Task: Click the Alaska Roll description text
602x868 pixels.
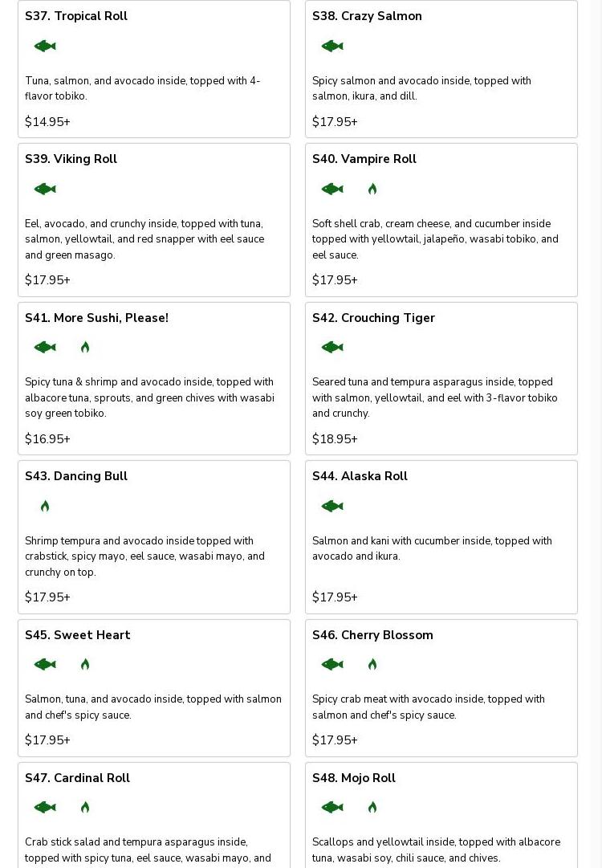Action: coord(432,548)
